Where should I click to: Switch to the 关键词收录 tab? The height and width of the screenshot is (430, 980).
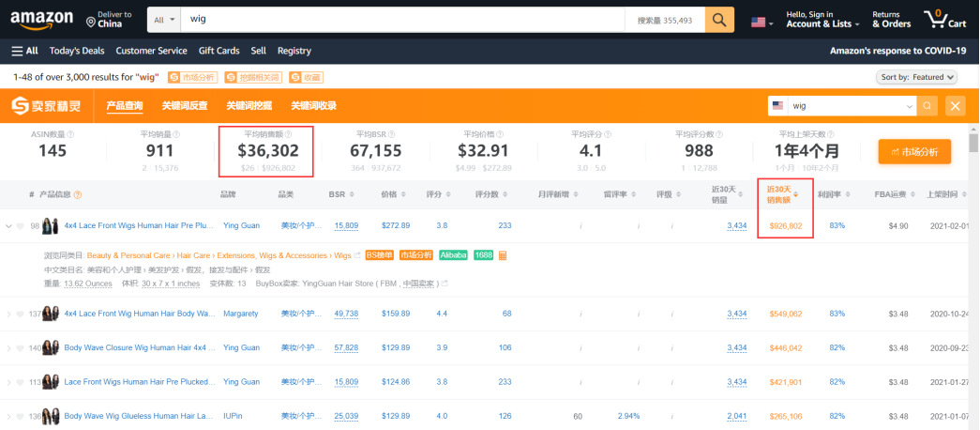point(314,106)
